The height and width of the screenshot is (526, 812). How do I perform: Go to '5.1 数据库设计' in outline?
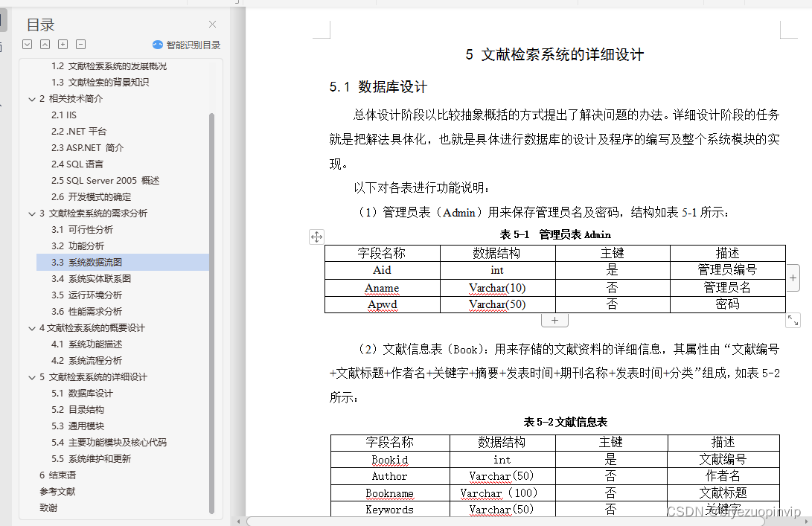(82, 394)
